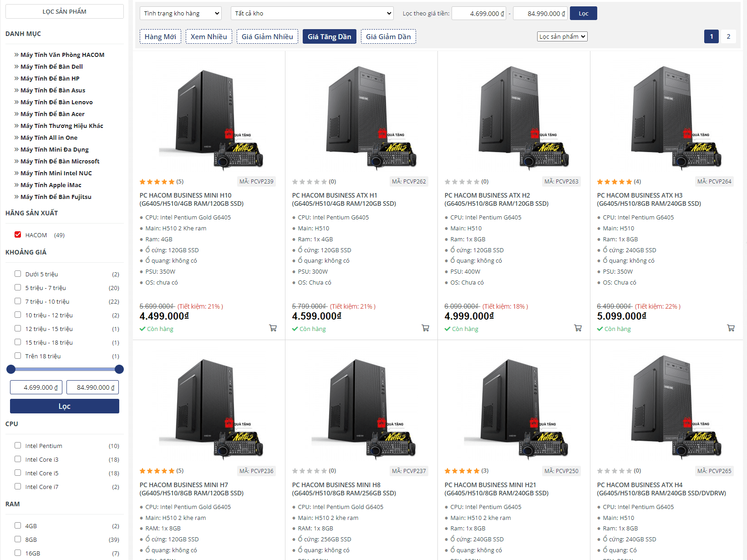The image size is (747, 560).
Task: Click star rating of PC HACOM BUSINESS MINI H10
Action: pos(157,182)
